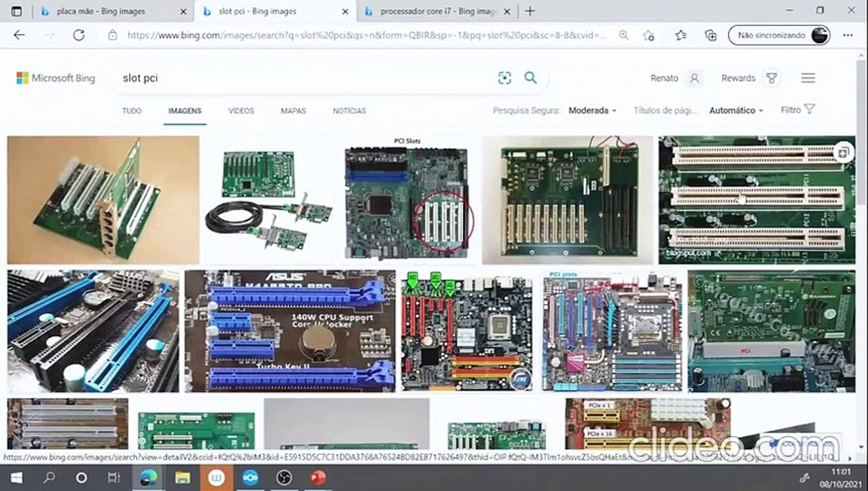Open the PCIe x1 and x16 labeled image
Viewport: 868px width, 491px height.
pyautogui.click(x=648, y=424)
